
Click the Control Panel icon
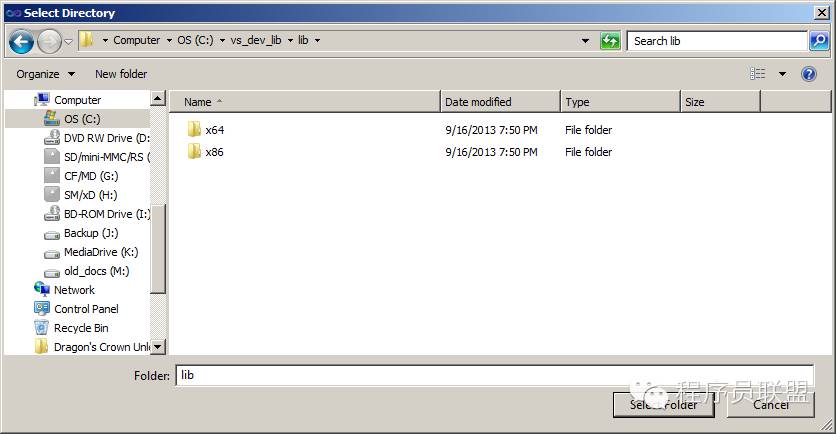coord(42,308)
